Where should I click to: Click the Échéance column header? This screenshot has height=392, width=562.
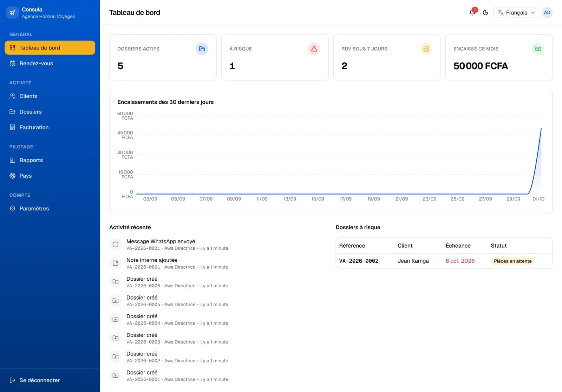pos(458,246)
